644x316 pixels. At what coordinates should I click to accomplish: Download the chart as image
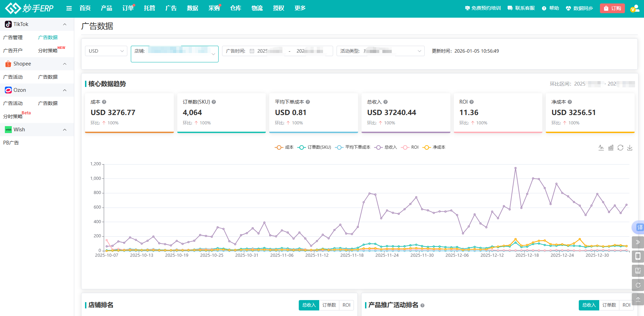[630, 148]
